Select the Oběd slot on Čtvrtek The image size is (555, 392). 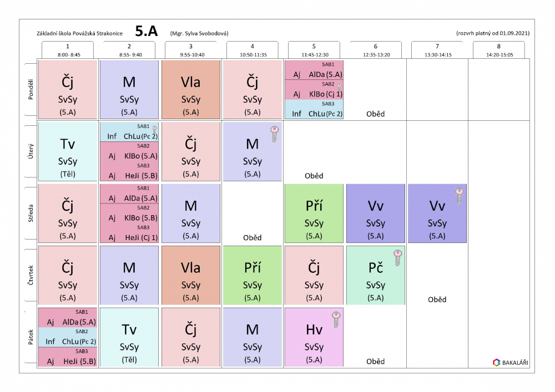[x=437, y=299]
